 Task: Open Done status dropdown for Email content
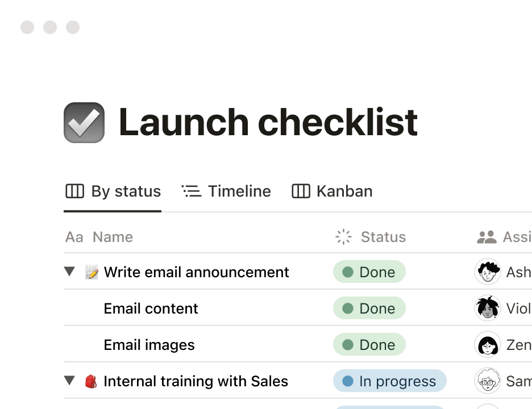369,308
